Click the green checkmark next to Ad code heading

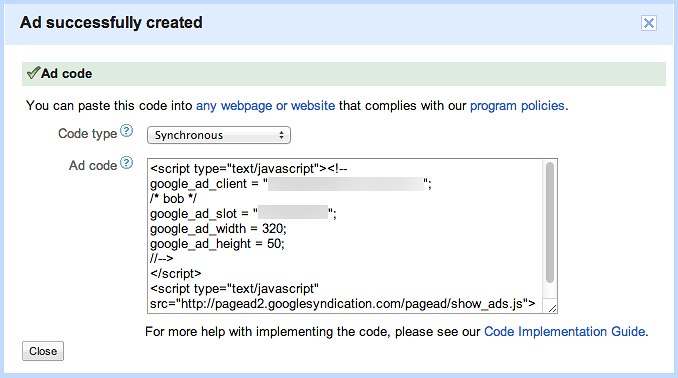(x=33, y=73)
